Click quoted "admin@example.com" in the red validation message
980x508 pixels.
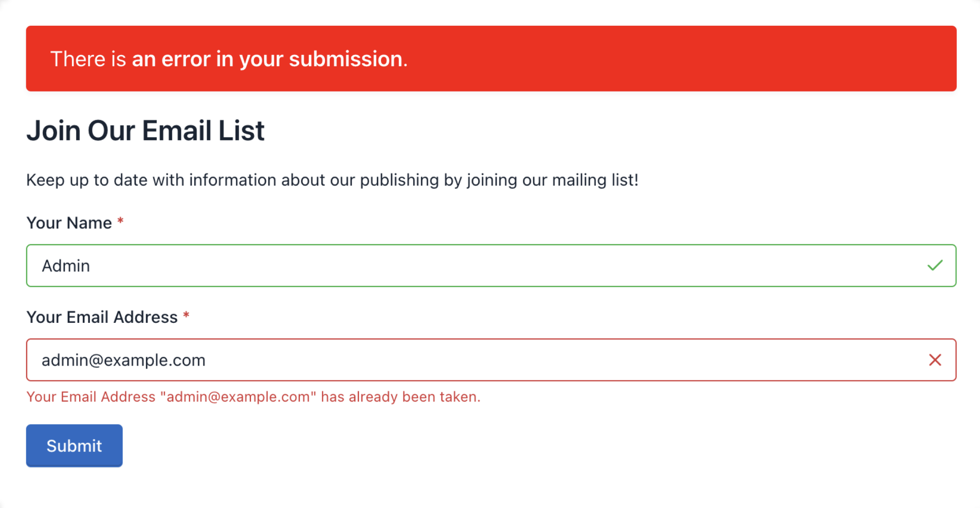tap(238, 397)
